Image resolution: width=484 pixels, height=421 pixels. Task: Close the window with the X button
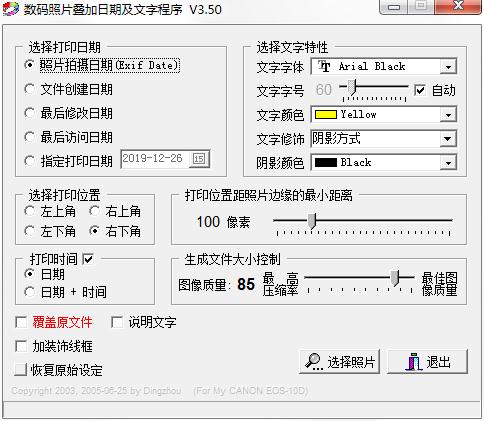(x=459, y=7)
